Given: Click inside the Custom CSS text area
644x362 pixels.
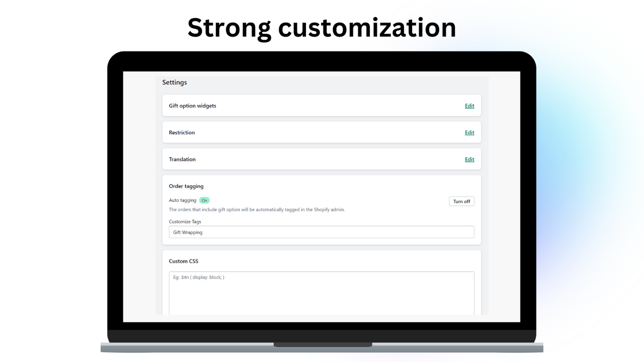Looking at the screenshot, I should pos(321,294).
